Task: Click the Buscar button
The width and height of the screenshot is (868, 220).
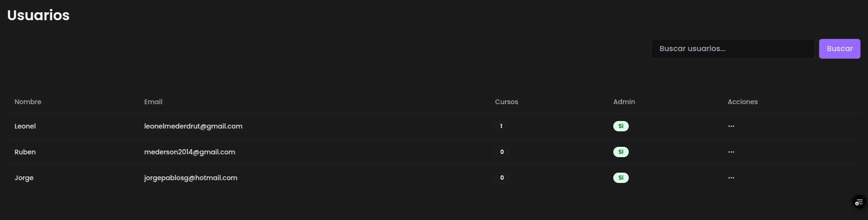Action: coord(839,49)
